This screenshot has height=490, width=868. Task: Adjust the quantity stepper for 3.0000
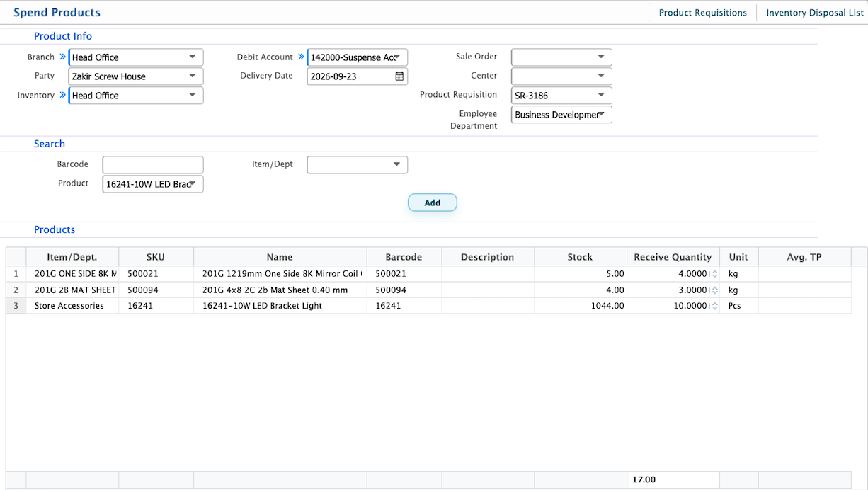click(x=714, y=290)
